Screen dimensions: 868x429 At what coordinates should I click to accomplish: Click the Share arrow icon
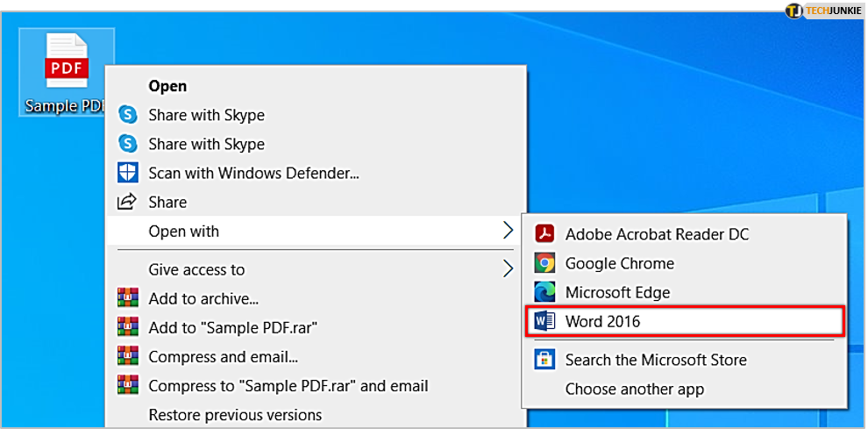click(128, 202)
